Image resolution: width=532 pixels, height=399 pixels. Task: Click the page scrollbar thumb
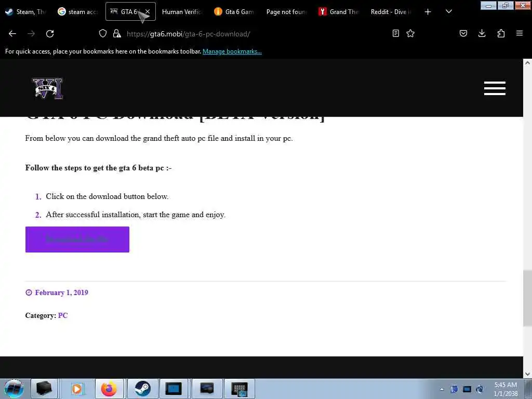[x=527, y=298]
